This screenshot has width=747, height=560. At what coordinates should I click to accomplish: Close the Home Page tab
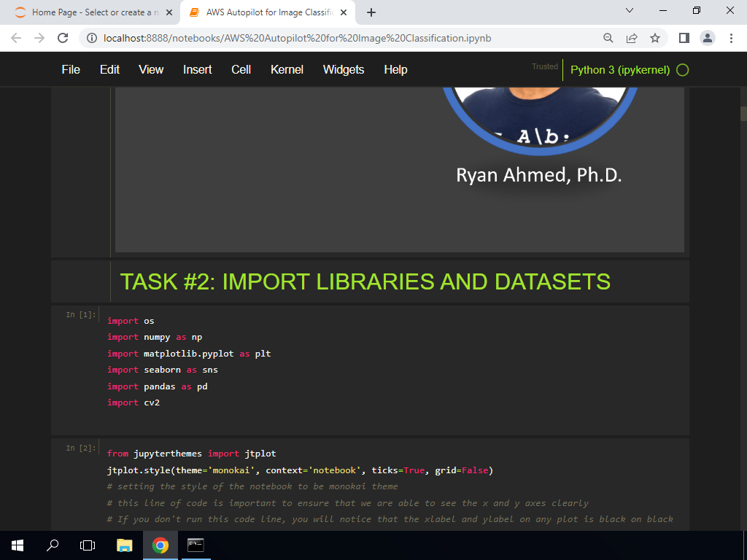pos(169,12)
